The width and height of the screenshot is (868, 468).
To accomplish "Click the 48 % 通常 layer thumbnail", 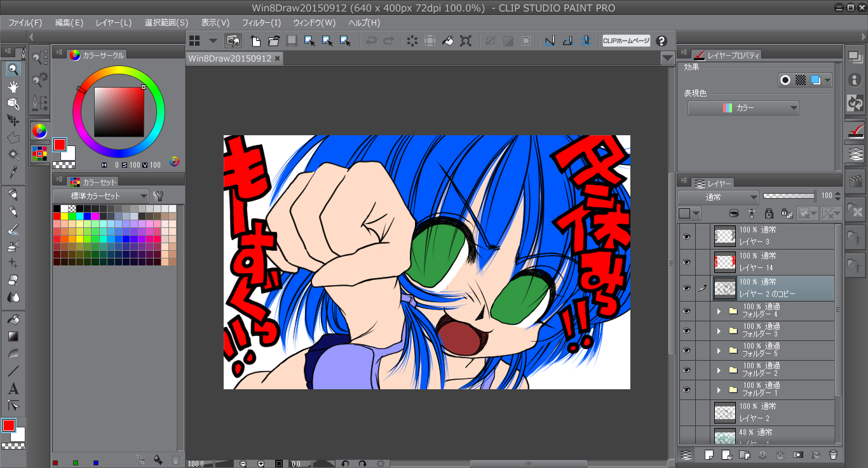I will pos(725,436).
